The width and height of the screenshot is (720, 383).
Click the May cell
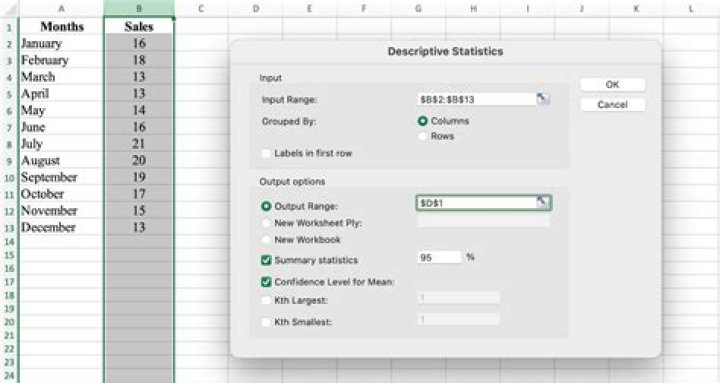pyautogui.click(x=62, y=110)
